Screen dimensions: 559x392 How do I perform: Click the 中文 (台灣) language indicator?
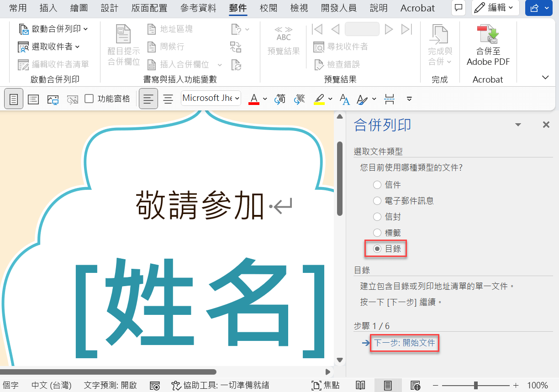coord(51,386)
